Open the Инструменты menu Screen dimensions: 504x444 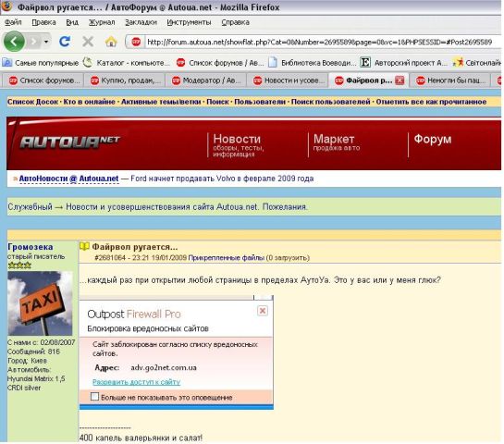pyautogui.click(x=189, y=22)
